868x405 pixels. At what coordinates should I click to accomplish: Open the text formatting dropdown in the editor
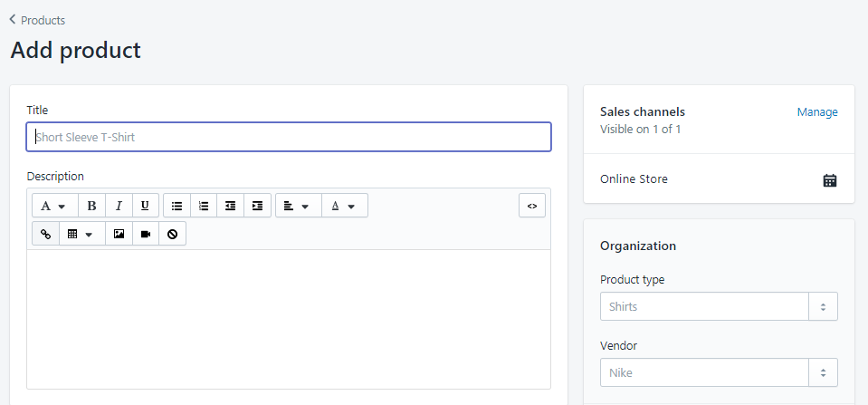click(x=55, y=206)
